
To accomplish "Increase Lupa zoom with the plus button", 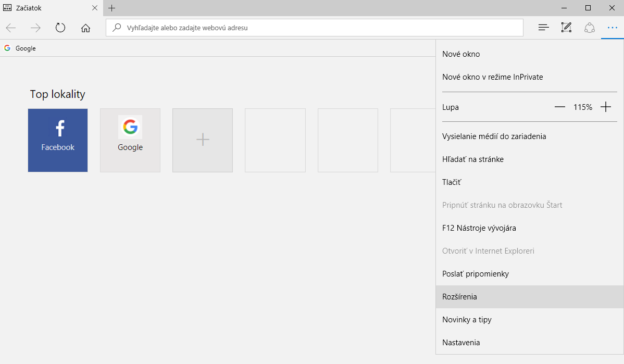I will 606,107.
